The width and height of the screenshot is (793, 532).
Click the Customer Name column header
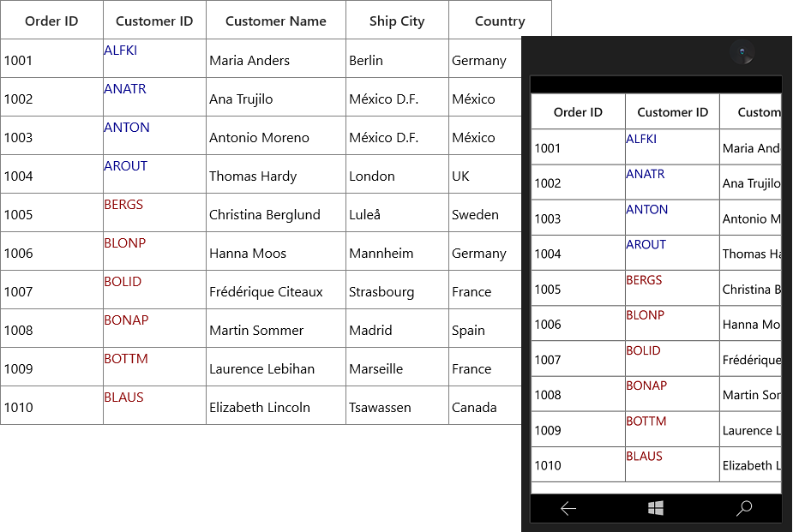276,21
